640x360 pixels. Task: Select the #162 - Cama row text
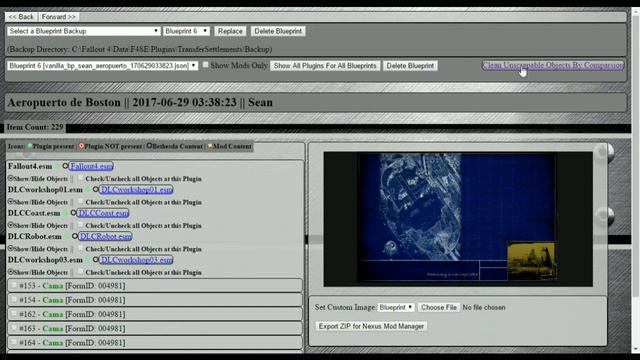point(72,314)
